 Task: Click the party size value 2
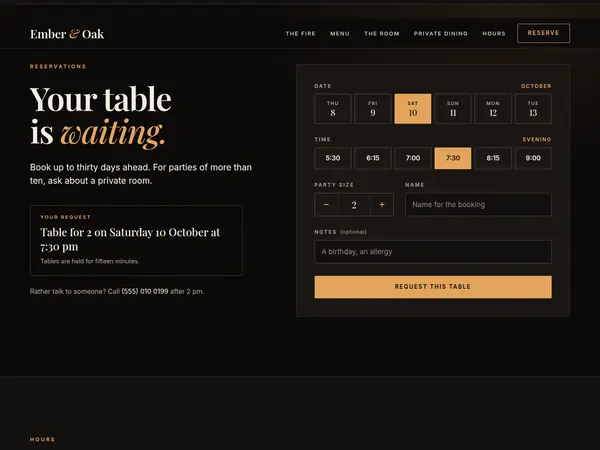[x=354, y=205]
